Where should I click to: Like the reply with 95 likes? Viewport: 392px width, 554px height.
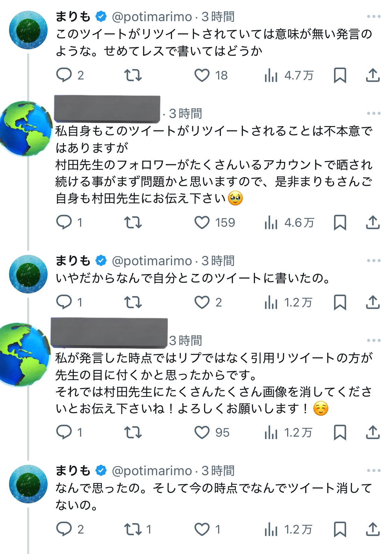tap(202, 432)
